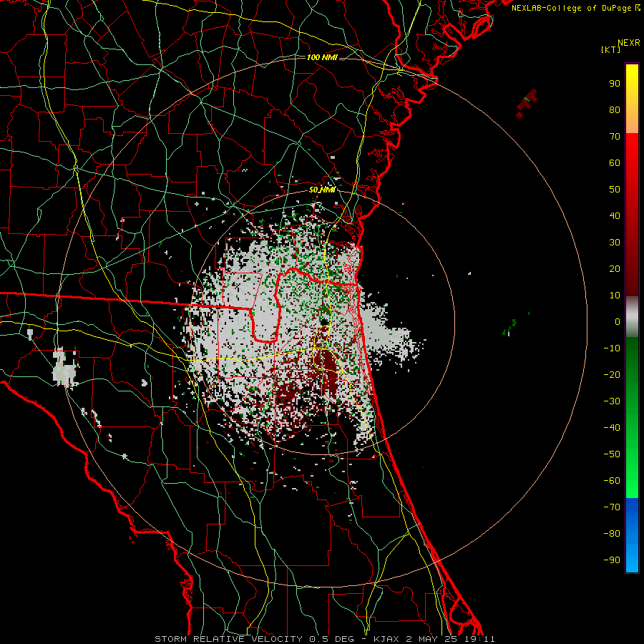Click the small green echo offshore to the east
Screen dimensions: 644x644
[x=509, y=327]
